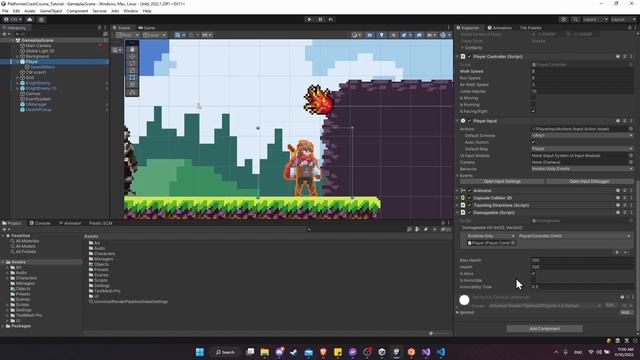This screenshot has width=640, height=360.
Task: Disable the Player Controller script component checkbox
Action: [x=469, y=57]
